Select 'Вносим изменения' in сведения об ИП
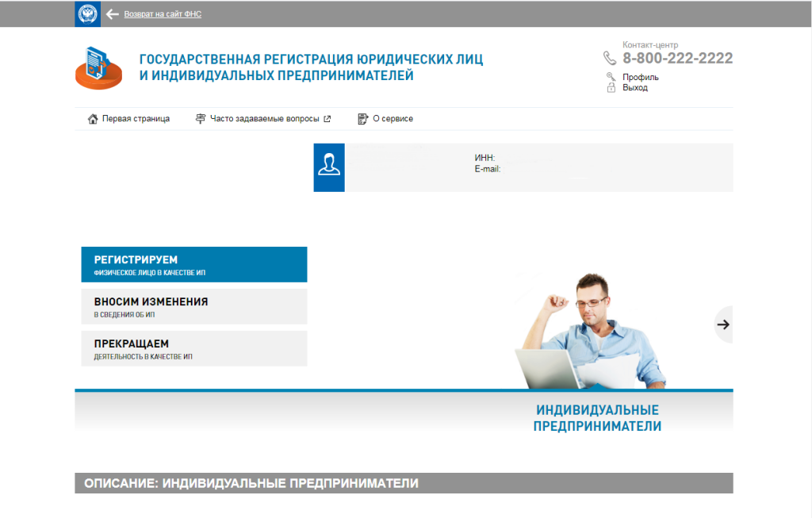 coord(193,306)
